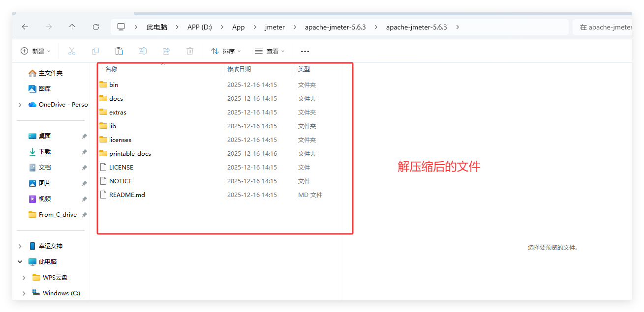The width and height of the screenshot is (644, 312).
Task: Refresh the current folder view
Action: pos(96,27)
